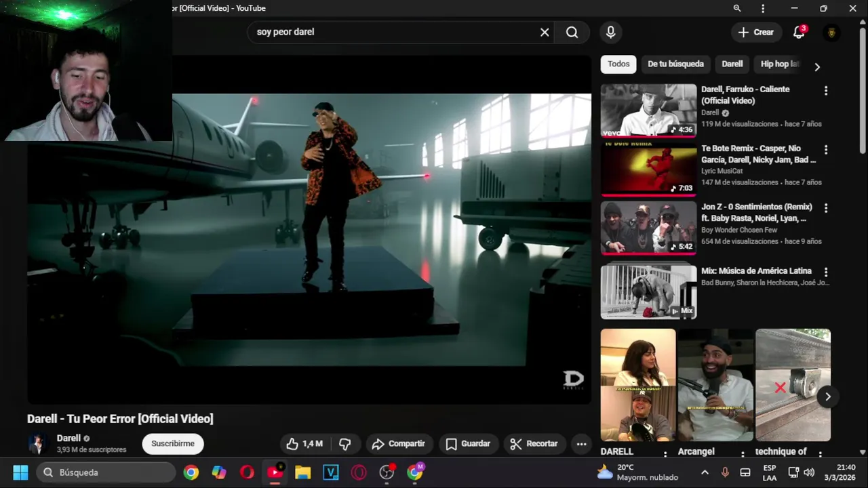Clip the video with Recortar

click(x=534, y=444)
